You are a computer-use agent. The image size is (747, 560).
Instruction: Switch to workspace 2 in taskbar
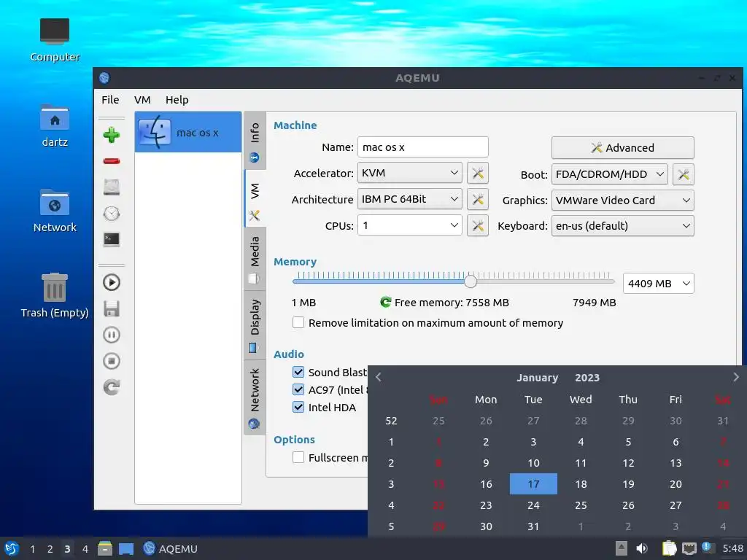50,548
